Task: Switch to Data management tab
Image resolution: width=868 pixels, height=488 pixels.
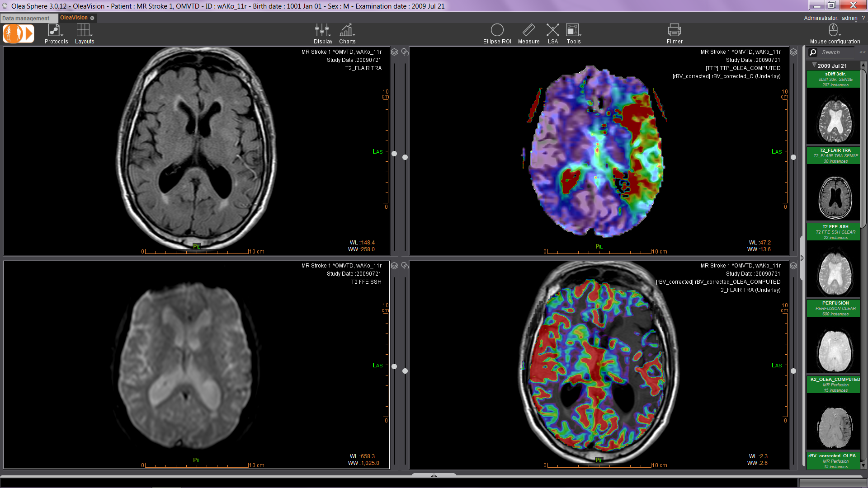Action: [26, 19]
